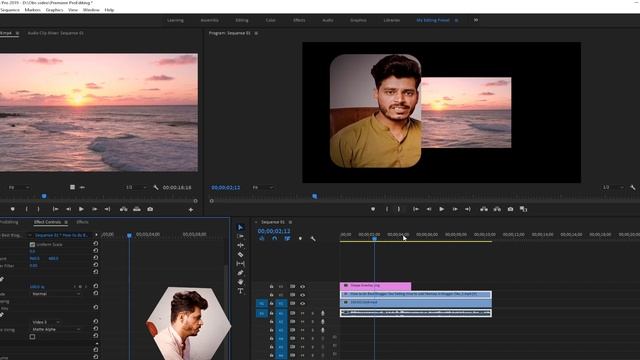Play the clip in Source monitor
The height and width of the screenshot is (360, 640).
[81, 209]
